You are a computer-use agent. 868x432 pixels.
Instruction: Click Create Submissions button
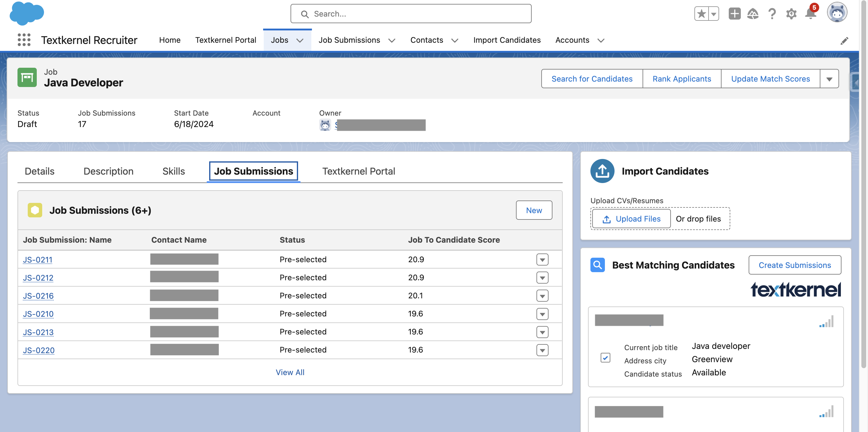[x=794, y=265]
